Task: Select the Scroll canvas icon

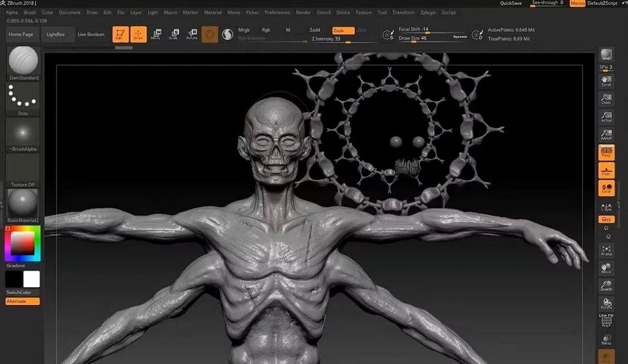Action: click(606, 82)
